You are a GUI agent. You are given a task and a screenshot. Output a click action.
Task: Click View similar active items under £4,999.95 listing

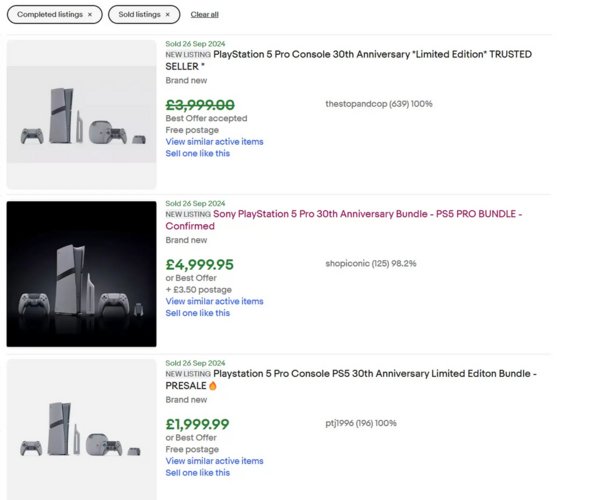214,301
